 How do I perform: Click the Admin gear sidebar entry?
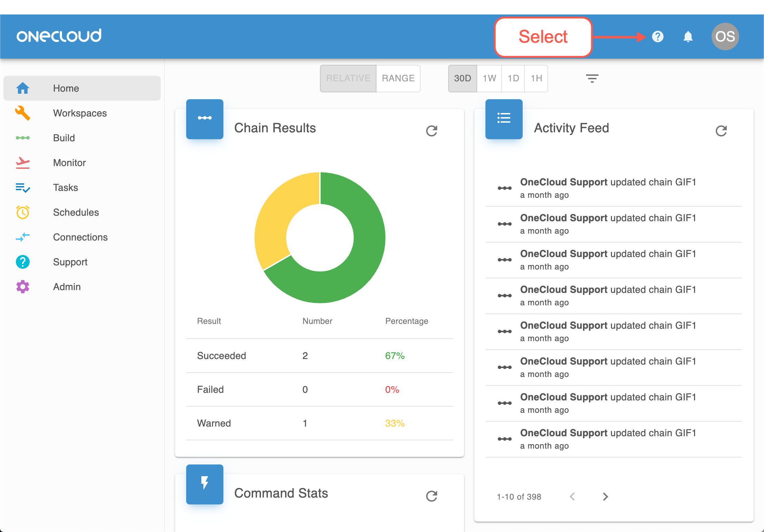click(67, 287)
